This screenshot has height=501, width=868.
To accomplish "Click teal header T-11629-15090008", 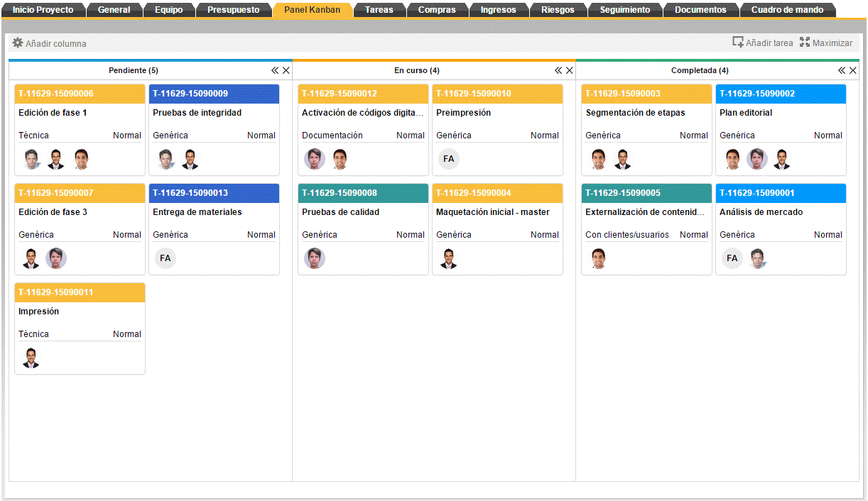I will pyautogui.click(x=363, y=193).
